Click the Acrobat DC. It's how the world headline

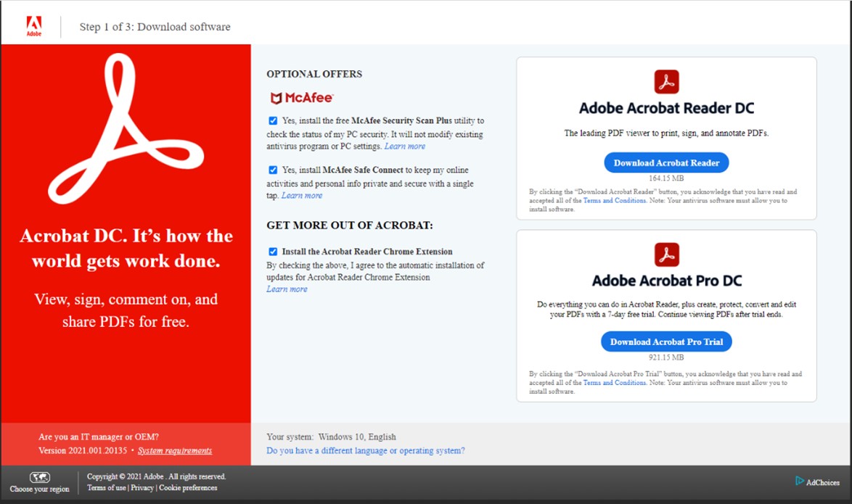(x=126, y=248)
